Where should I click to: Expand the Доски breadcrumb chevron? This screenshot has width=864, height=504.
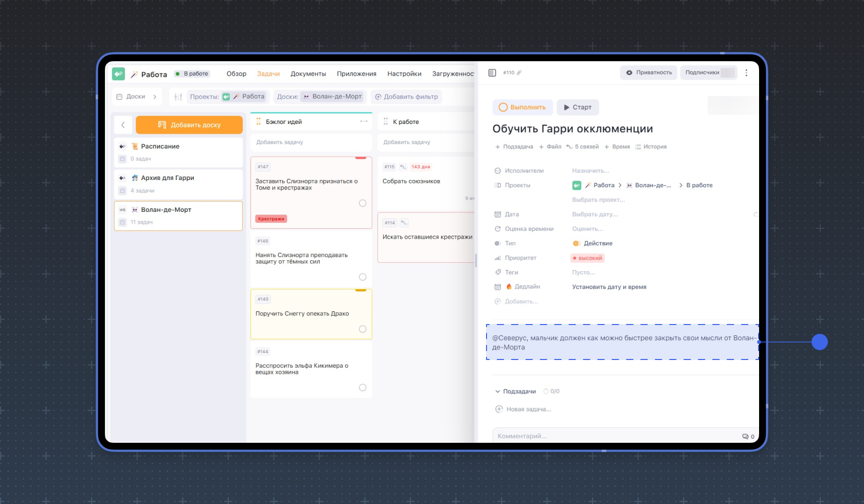(x=155, y=97)
